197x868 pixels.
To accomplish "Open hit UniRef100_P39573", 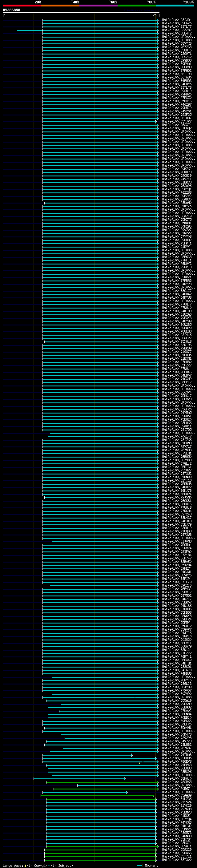I will (176, 833).
